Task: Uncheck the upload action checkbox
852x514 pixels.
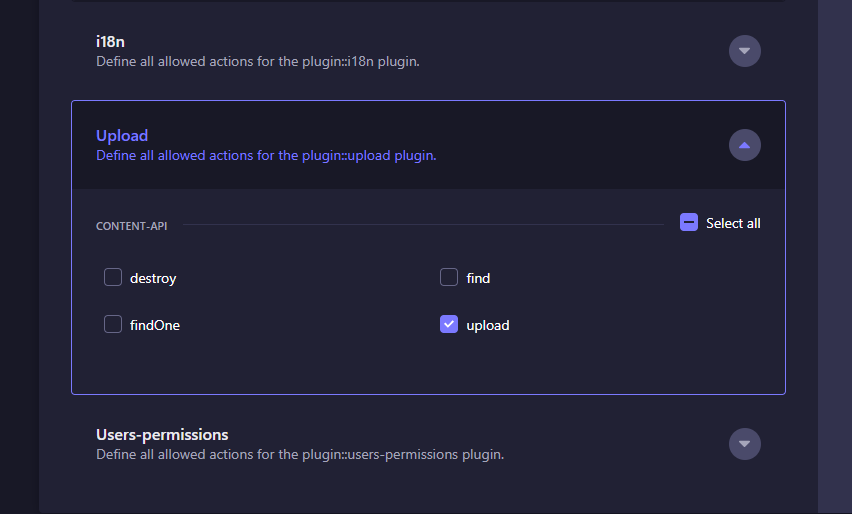Action: pyautogui.click(x=449, y=324)
